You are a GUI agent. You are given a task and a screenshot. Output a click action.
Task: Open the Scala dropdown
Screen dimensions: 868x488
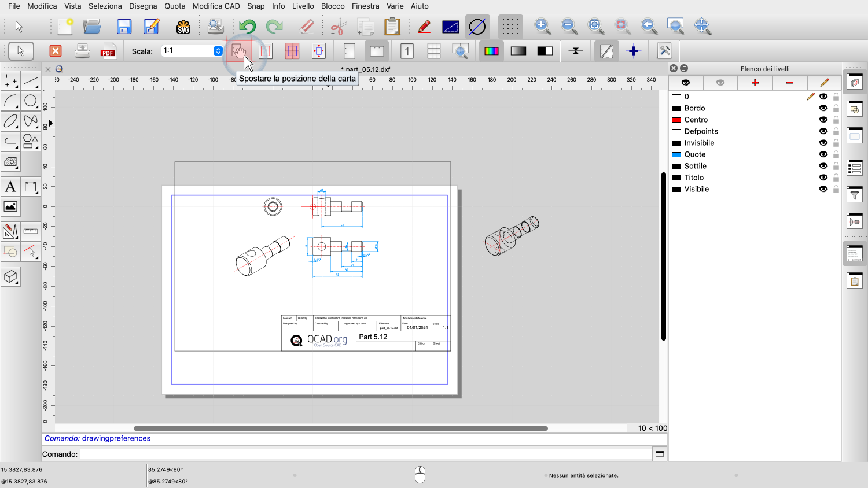(218, 51)
